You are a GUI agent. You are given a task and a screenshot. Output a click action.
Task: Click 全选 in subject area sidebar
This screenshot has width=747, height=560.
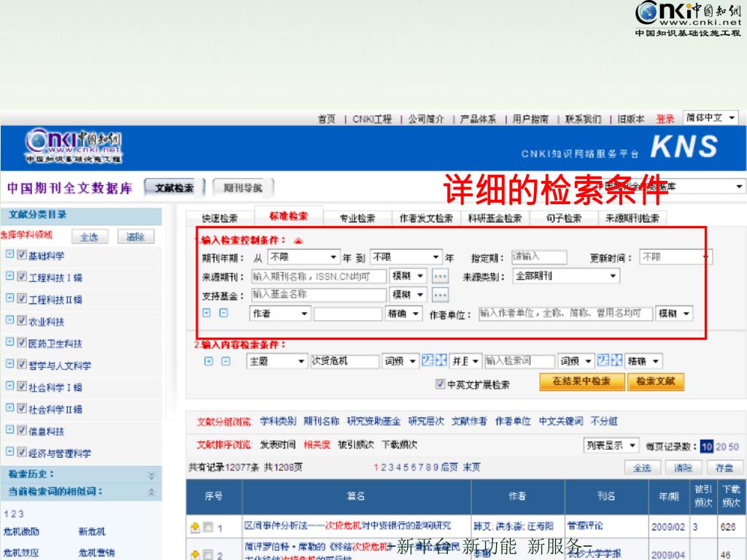pyautogui.click(x=90, y=237)
